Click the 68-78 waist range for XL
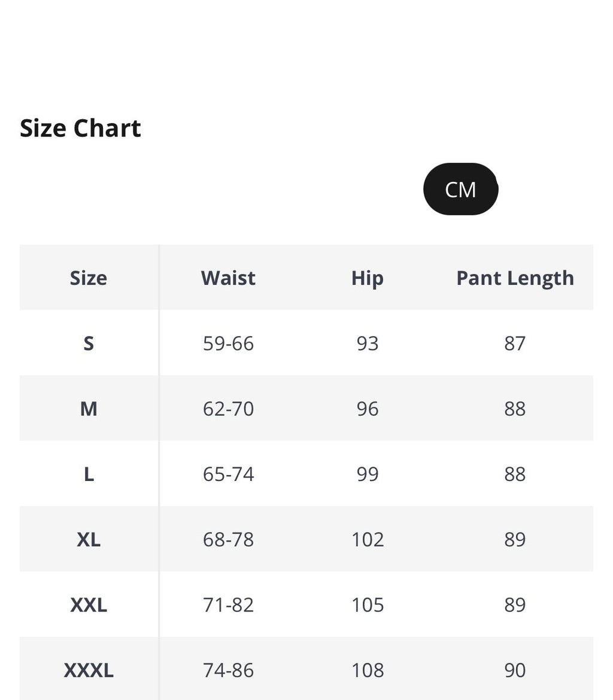This screenshot has width=613, height=700. click(x=228, y=539)
